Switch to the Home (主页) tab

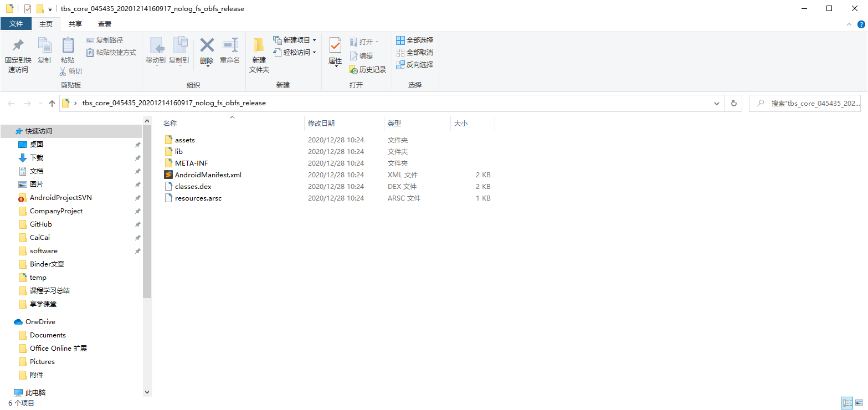click(x=46, y=24)
